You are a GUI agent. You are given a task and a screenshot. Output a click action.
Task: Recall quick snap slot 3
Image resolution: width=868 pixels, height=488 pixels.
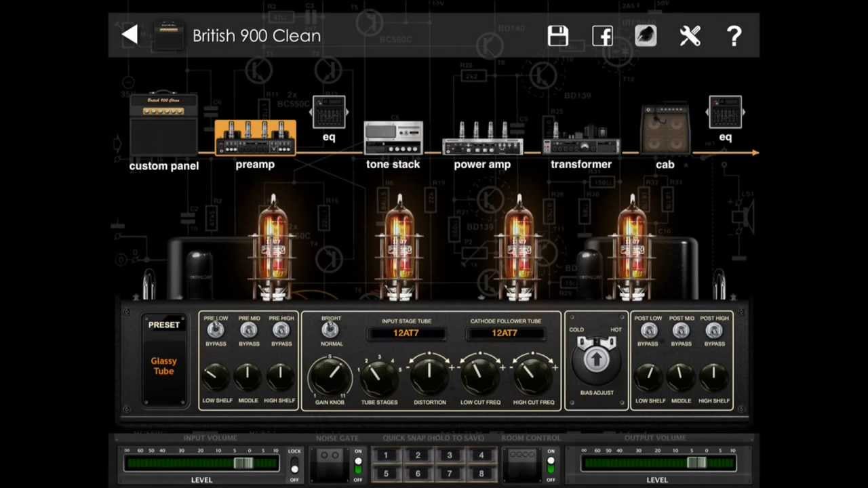click(450, 455)
